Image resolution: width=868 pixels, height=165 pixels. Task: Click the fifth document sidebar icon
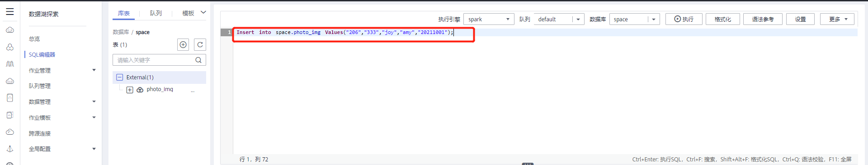pyautogui.click(x=10, y=98)
